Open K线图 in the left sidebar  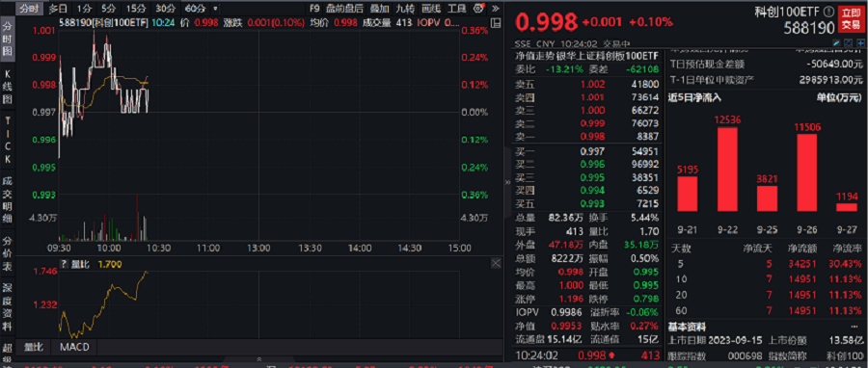tap(8, 87)
